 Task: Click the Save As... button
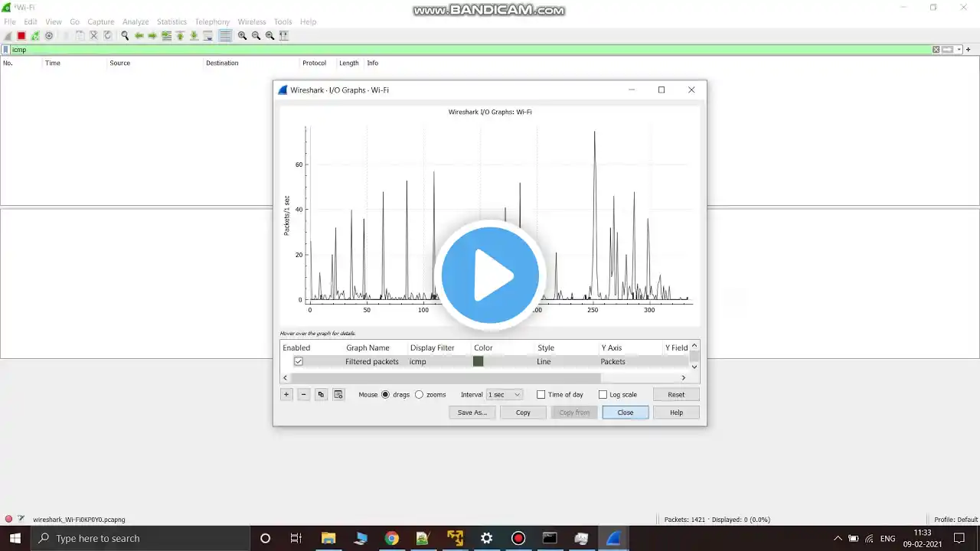point(472,412)
